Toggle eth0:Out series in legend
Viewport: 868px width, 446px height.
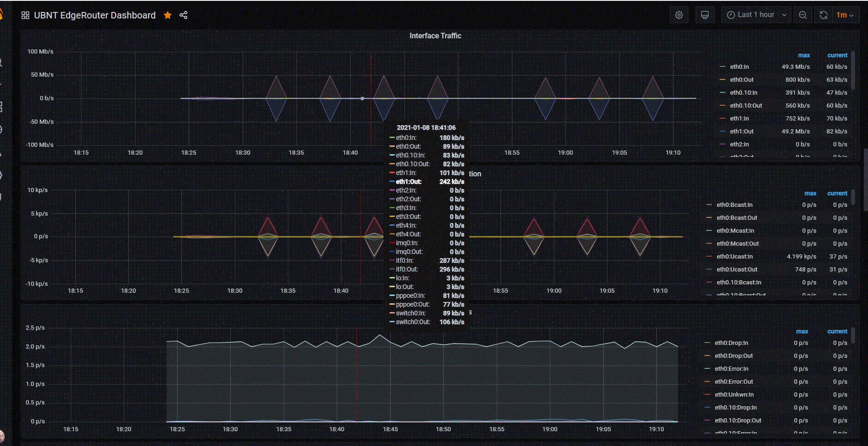pos(741,79)
